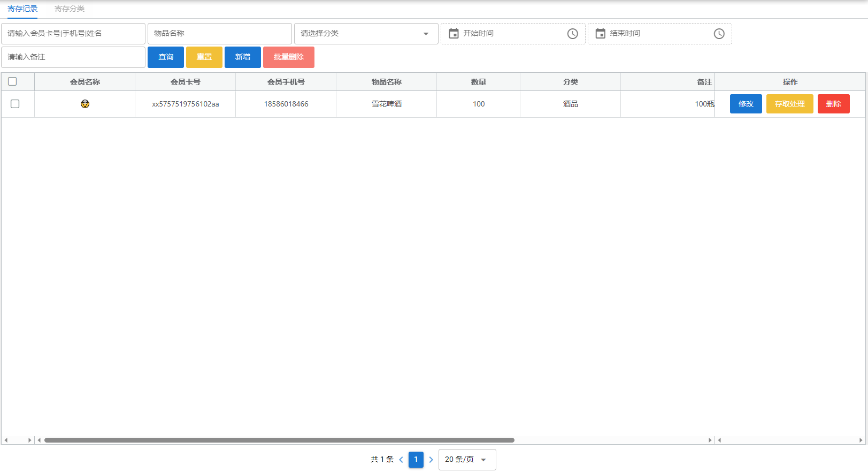Go to next page with right chevron
The width and height of the screenshot is (868, 472).
[x=431, y=460]
